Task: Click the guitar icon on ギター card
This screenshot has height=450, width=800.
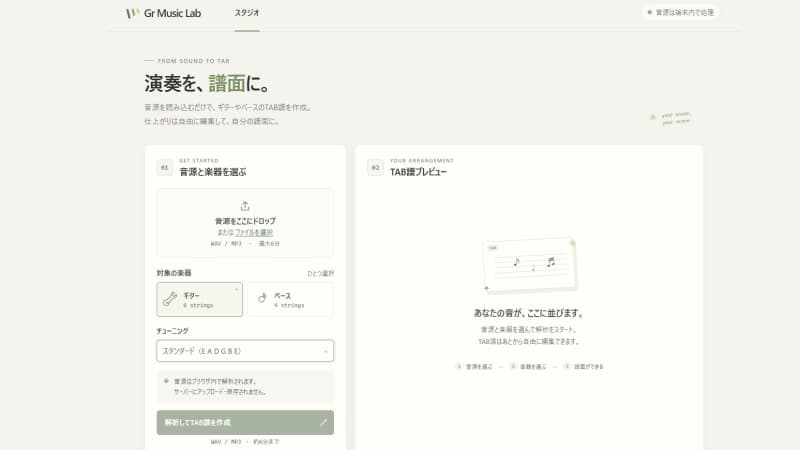Action: pyautogui.click(x=170, y=299)
